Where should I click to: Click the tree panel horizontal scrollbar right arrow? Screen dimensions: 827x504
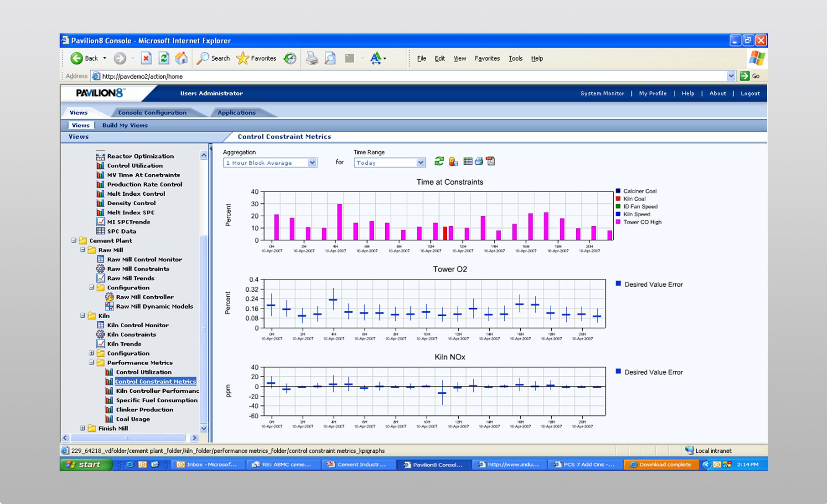pyautogui.click(x=194, y=438)
